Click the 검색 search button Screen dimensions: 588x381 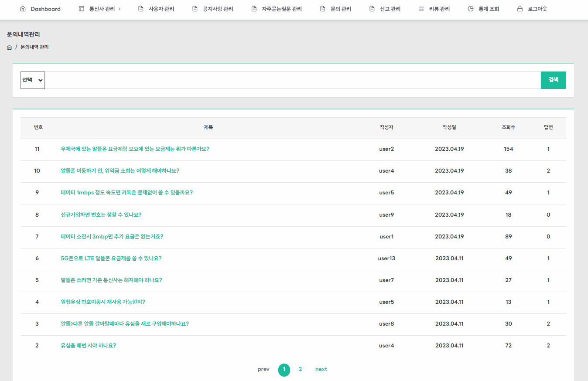553,80
